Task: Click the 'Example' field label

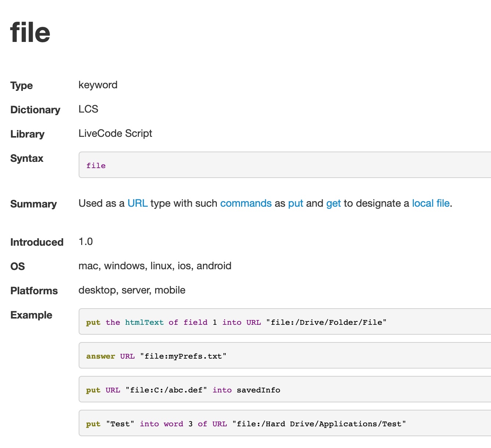Action: click(x=31, y=315)
